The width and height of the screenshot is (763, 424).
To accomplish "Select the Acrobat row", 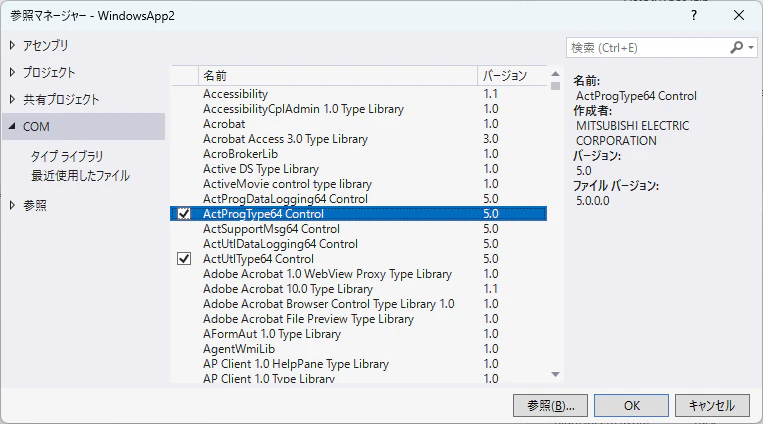I will pos(359,124).
